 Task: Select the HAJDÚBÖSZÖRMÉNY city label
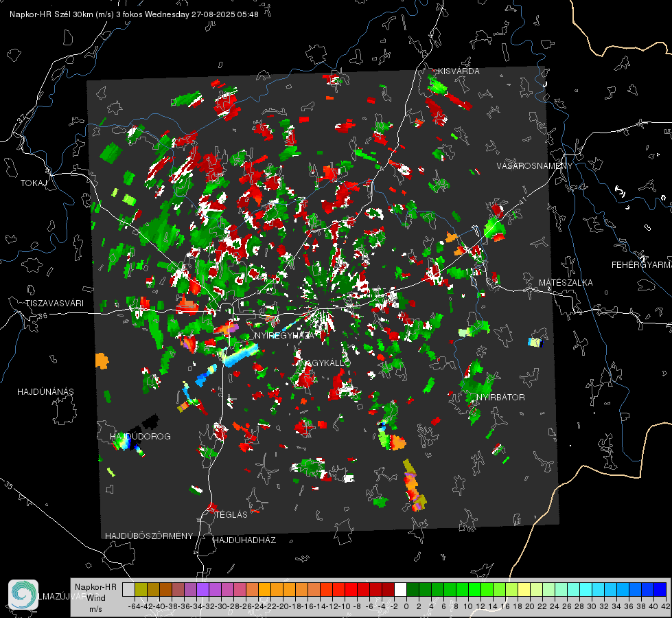[x=149, y=536]
